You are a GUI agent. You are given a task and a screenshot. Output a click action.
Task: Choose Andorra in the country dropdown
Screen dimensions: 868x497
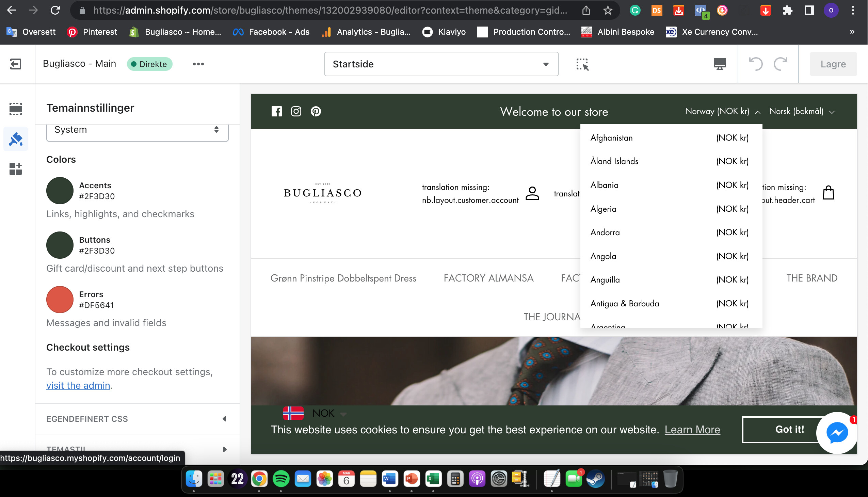coord(605,233)
